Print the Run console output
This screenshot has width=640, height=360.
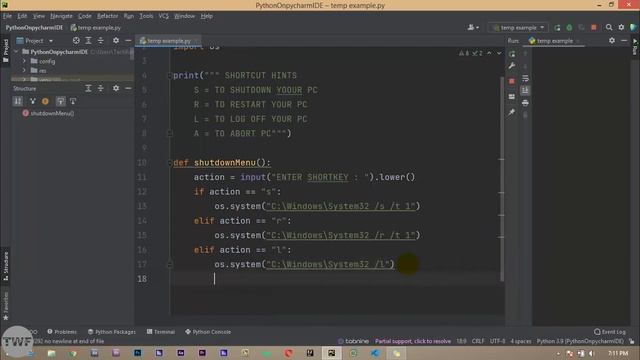[525, 103]
